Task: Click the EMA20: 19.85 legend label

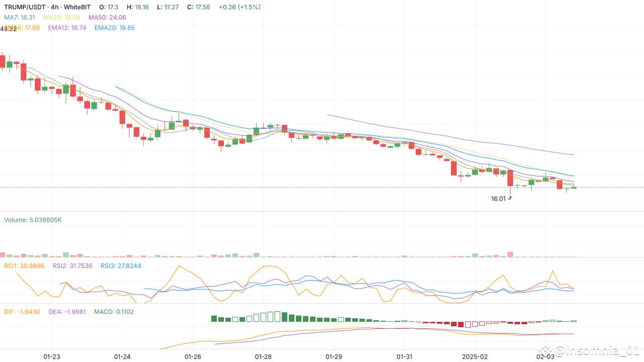Action: [115, 28]
